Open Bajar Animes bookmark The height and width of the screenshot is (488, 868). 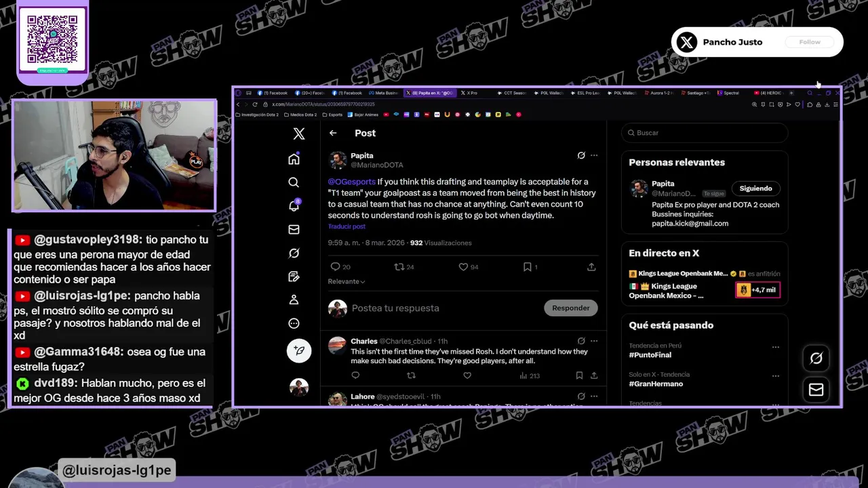pyautogui.click(x=363, y=115)
